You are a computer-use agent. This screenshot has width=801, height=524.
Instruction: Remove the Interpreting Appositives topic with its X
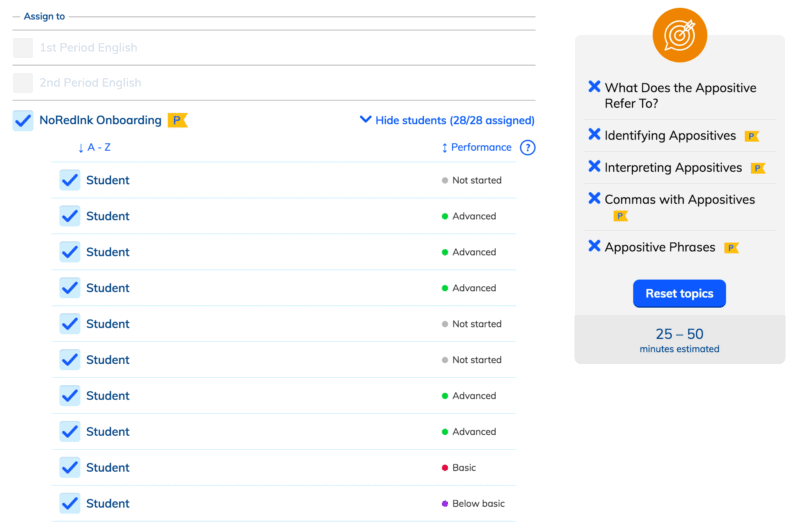point(594,166)
